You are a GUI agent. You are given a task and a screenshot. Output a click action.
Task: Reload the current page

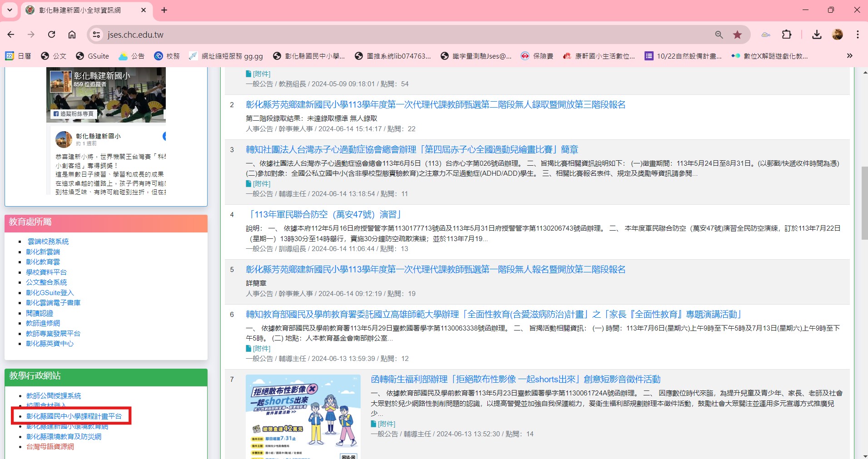[52, 35]
